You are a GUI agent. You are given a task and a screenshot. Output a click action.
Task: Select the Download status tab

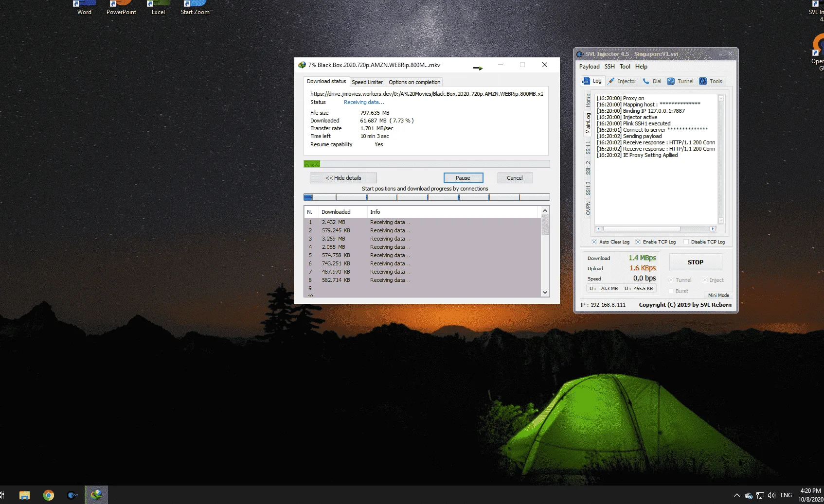[326, 82]
